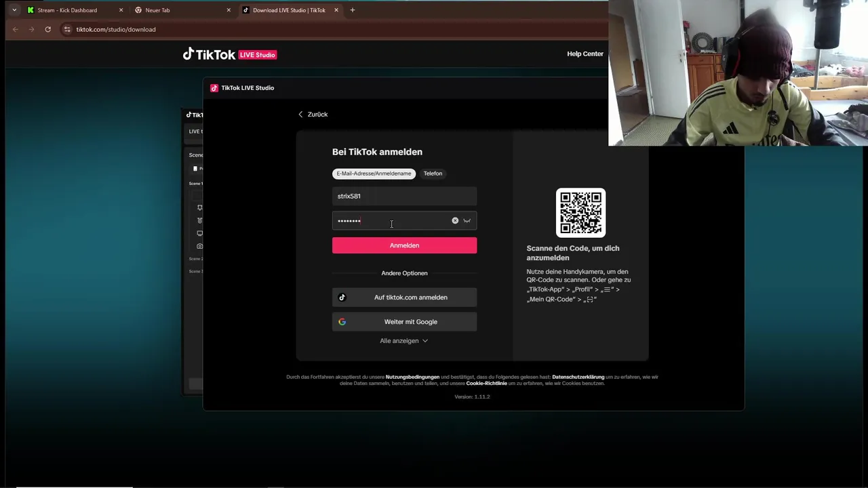
Task: Open a new browser tab with plus
Action: coord(353,10)
